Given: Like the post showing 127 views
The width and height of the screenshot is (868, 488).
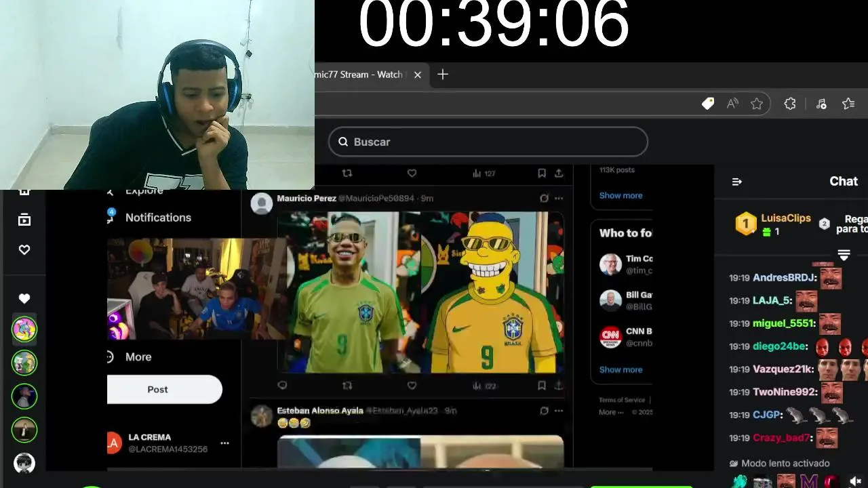Looking at the screenshot, I should pyautogui.click(x=412, y=174).
